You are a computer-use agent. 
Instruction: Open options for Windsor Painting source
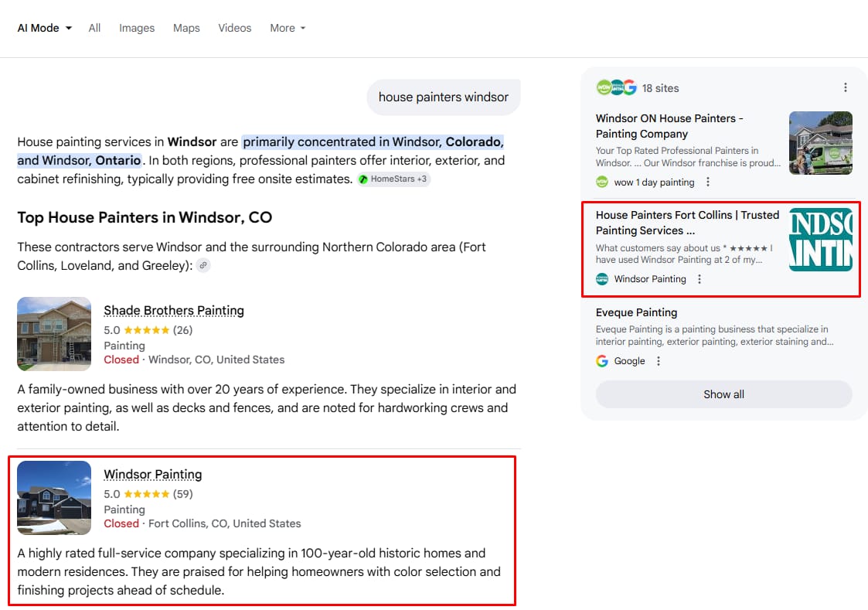(700, 279)
